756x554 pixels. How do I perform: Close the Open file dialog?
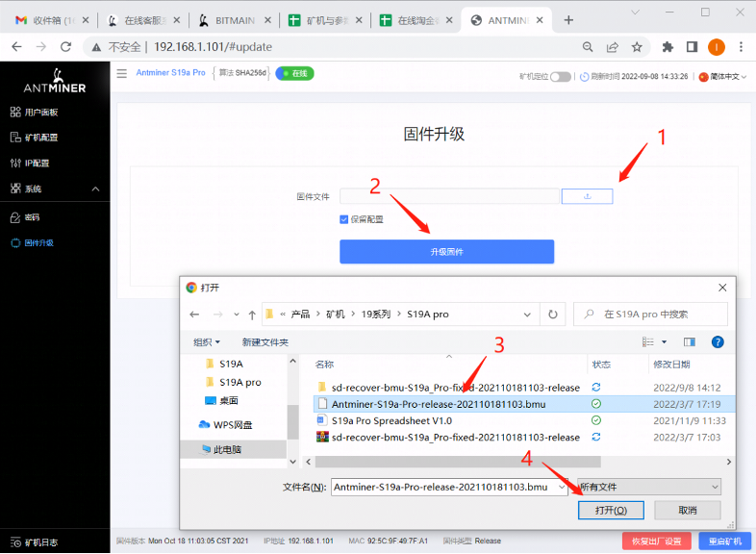click(x=722, y=288)
